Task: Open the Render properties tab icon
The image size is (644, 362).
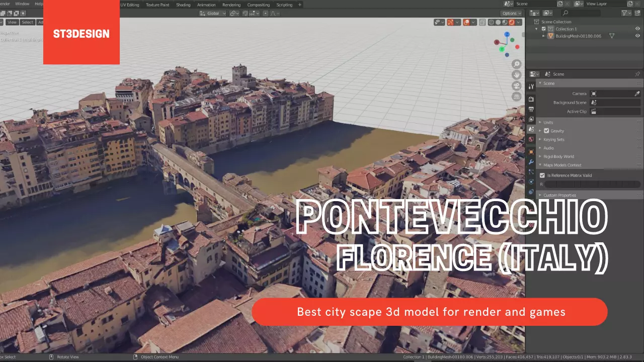Action: pos(531,99)
